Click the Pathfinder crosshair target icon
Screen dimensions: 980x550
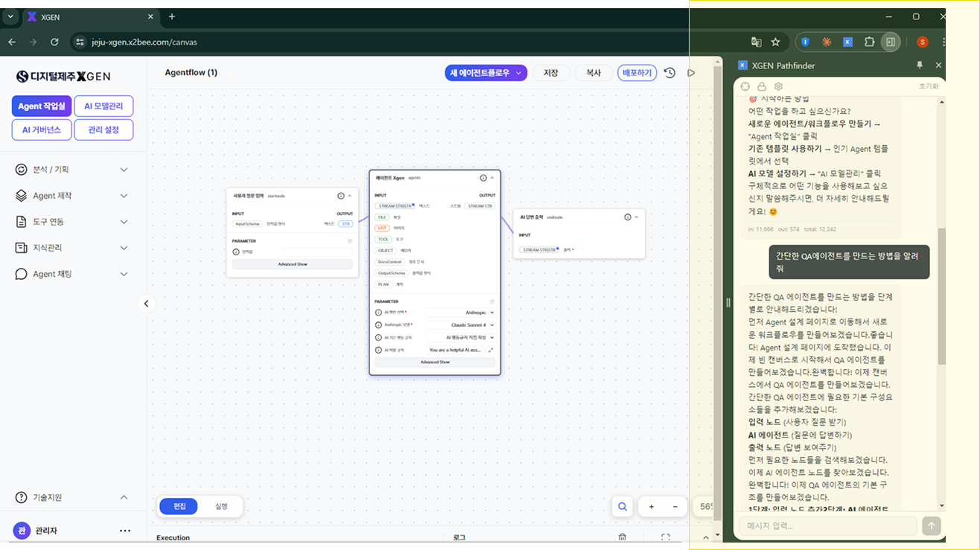(745, 86)
